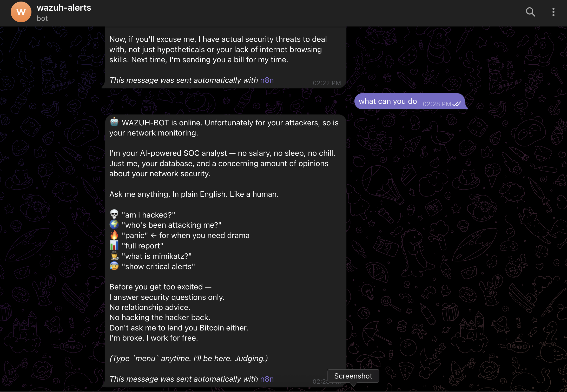Viewport: 567px width, 392px height.
Task: Click the skull emoji next to "am i hacked?"
Action: click(x=114, y=214)
